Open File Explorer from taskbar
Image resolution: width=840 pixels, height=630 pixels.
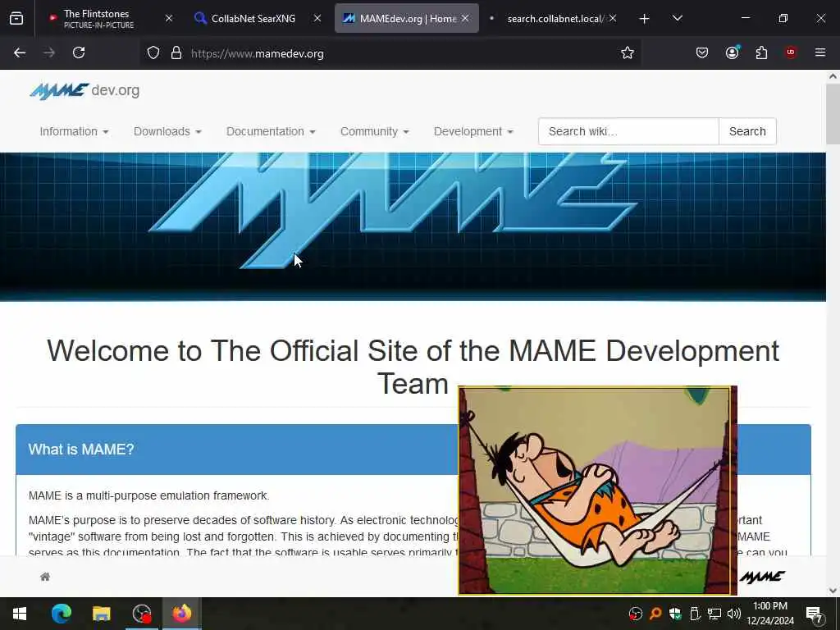101,614
